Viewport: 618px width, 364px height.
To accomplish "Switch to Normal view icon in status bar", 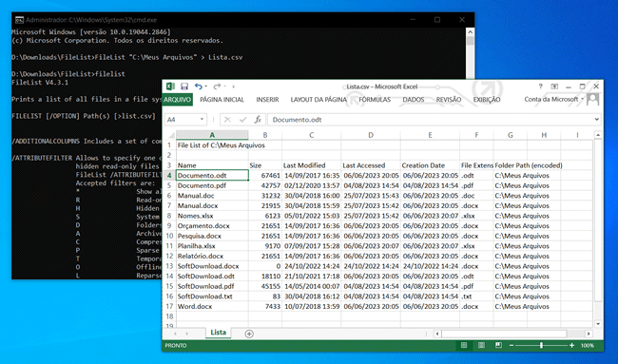I will 464,346.
